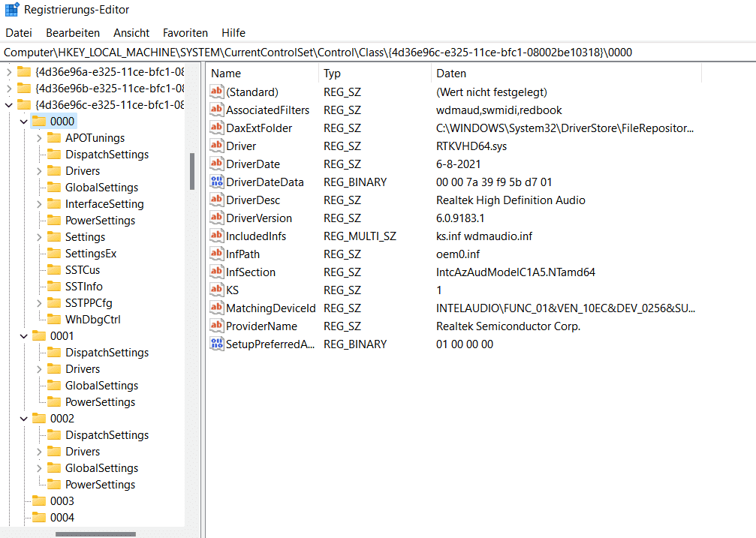Open the Favoriten menu
756x538 pixels.
point(185,33)
